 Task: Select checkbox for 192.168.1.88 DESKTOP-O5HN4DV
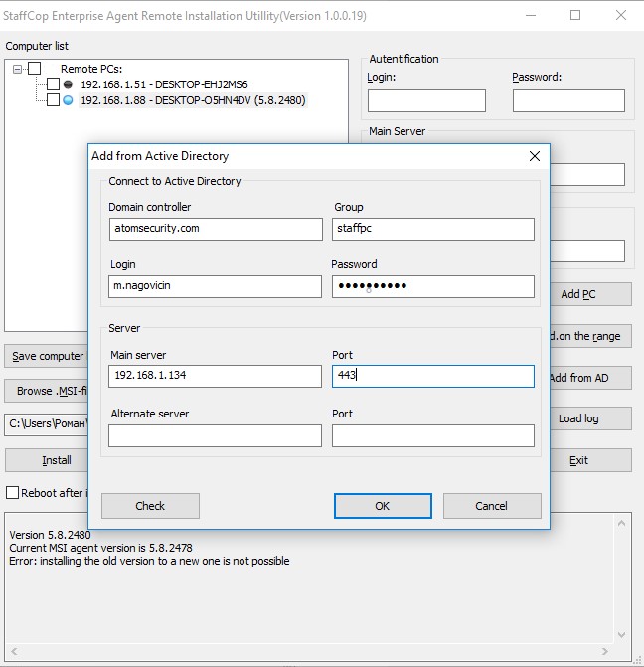(x=54, y=100)
